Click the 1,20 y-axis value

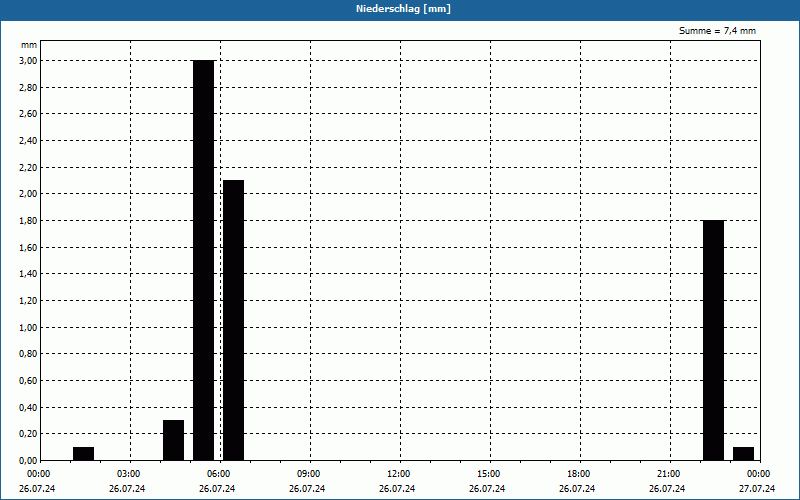[x=28, y=301]
